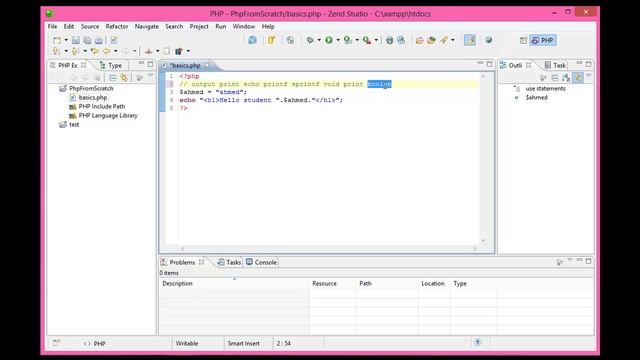Screen dimensions: 640x360
Task: Maximize the editor area
Action: (489, 64)
